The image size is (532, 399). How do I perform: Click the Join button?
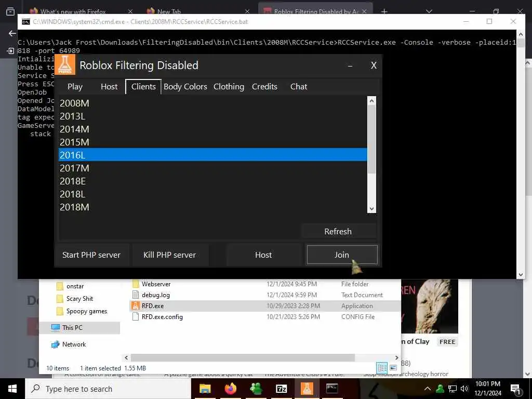pos(342,255)
